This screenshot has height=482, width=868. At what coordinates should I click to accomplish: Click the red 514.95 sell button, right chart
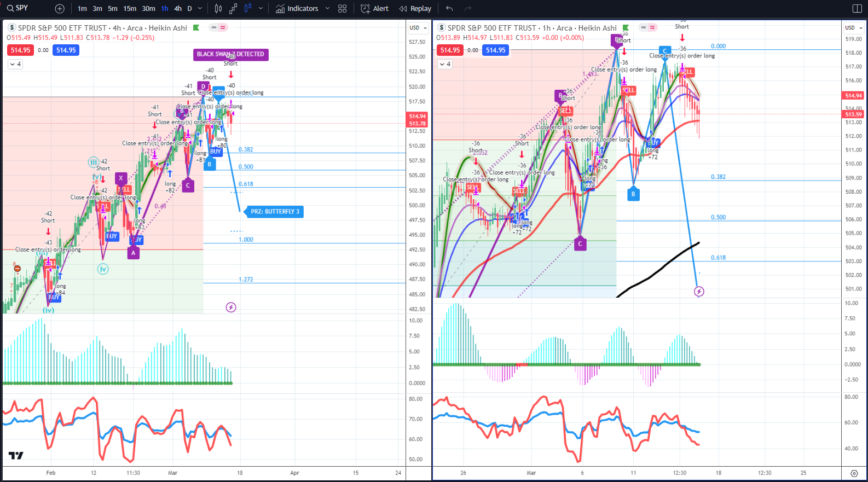[450, 50]
